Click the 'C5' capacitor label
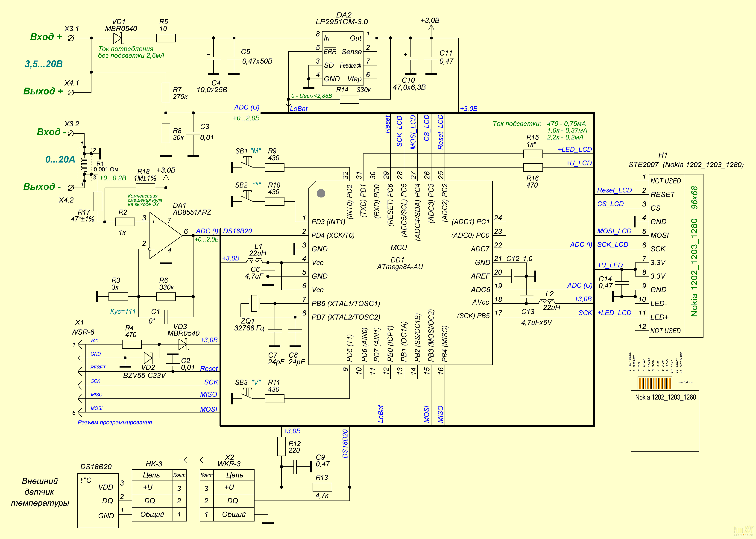Image resolution: width=756 pixels, height=539 pixels. (246, 52)
